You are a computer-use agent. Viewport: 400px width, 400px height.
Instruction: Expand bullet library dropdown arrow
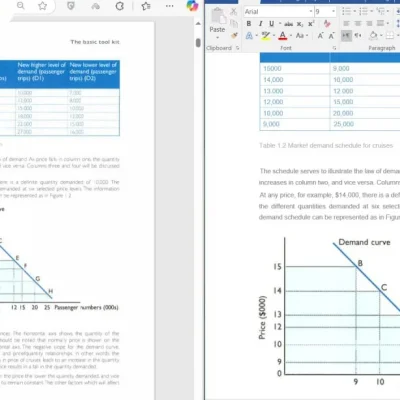354,12
